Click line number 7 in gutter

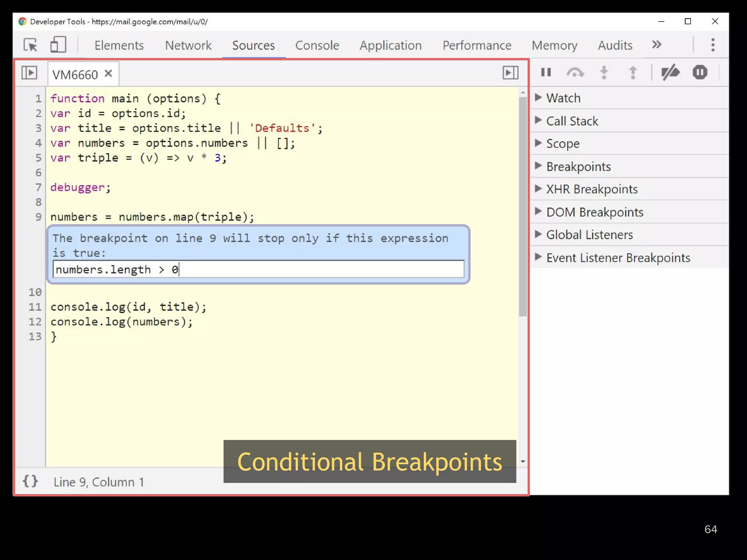38,187
